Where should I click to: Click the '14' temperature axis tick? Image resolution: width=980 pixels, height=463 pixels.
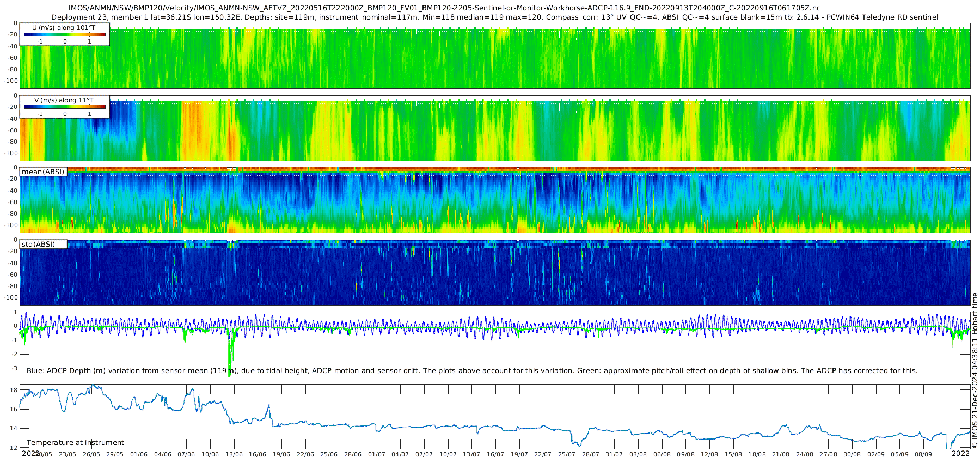14,429
